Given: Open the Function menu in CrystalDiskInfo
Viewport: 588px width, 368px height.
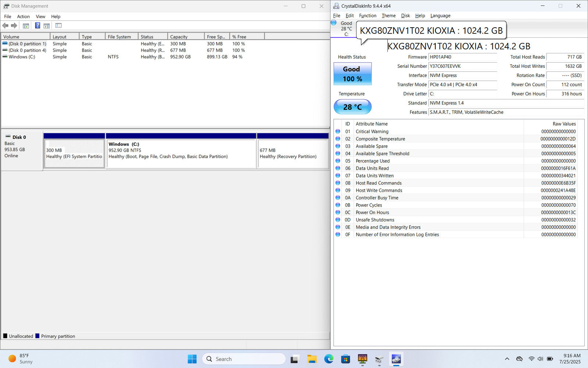Looking at the screenshot, I should coord(367,16).
